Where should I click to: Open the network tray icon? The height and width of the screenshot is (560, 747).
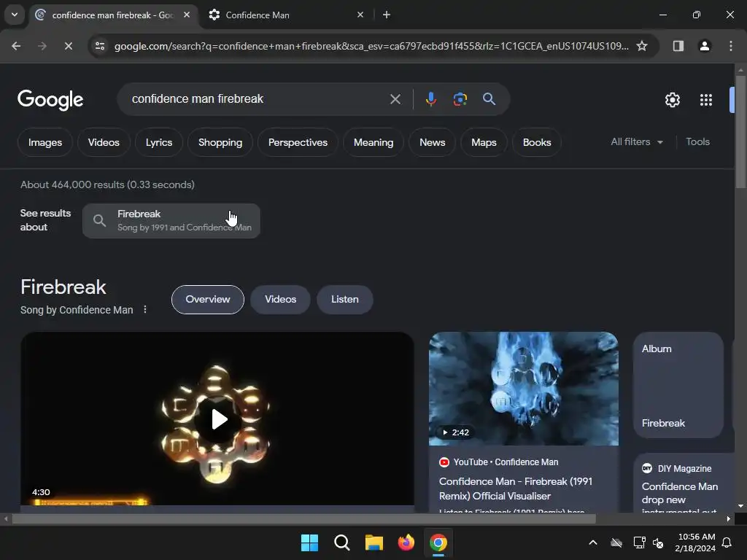pos(639,542)
